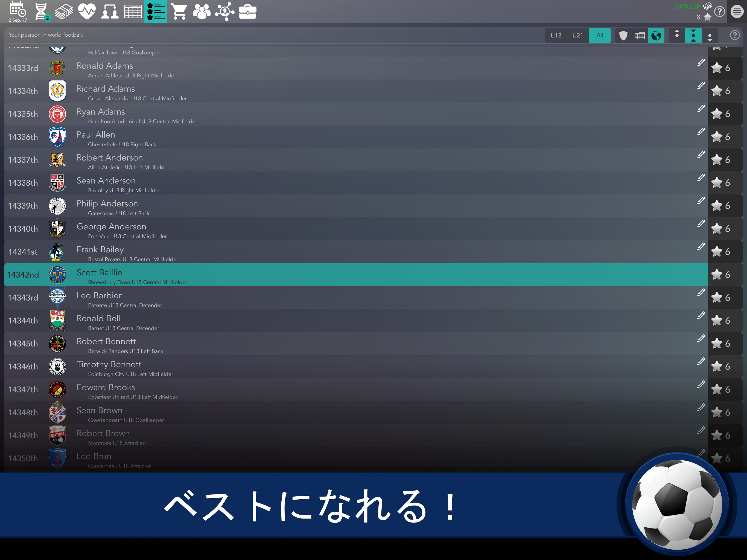
Task: Select the world globe ranking scope
Action: (656, 36)
